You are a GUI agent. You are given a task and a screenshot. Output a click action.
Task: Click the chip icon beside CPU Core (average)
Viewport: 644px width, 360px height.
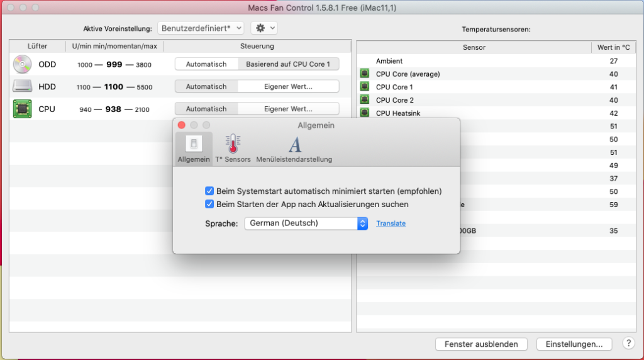(364, 74)
